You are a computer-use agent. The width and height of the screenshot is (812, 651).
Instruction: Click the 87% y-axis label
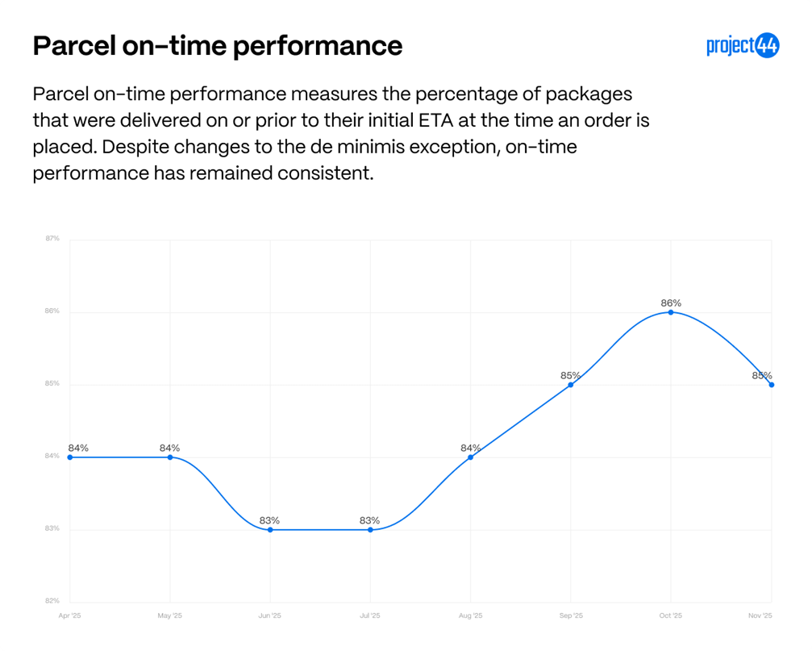[52, 239]
